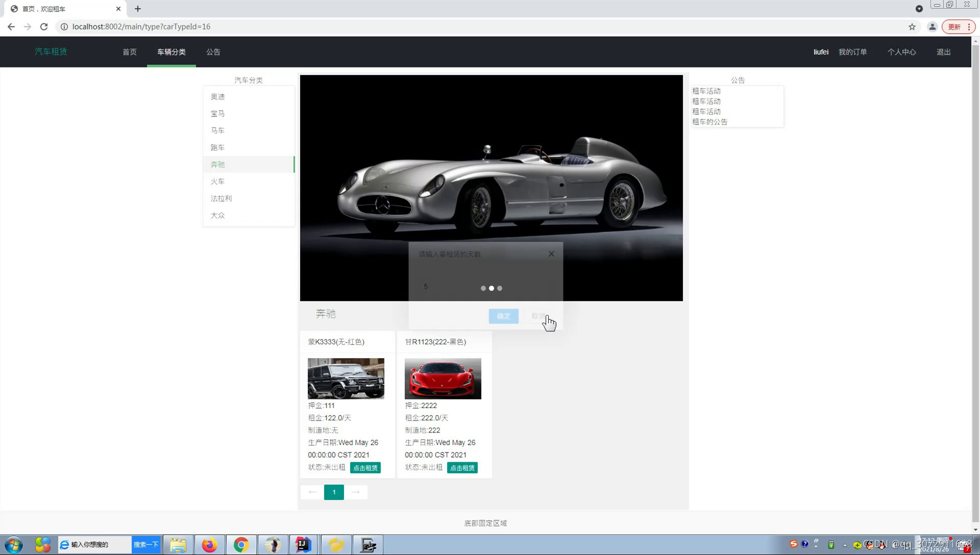980x555 pixels.
Task: Rent 甘R1123 with 点击租赁 button
Action: (462, 468)
